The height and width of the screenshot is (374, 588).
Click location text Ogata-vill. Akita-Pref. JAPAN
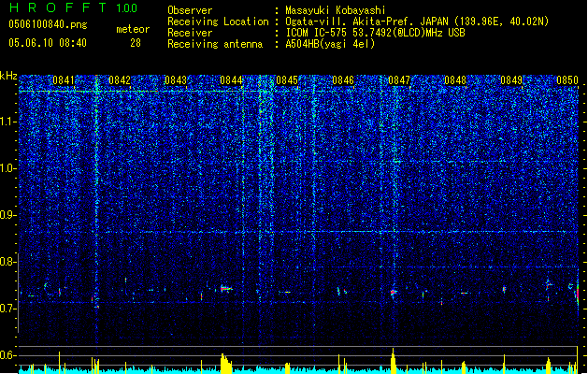pyautogui.click(x=367, y=22)
